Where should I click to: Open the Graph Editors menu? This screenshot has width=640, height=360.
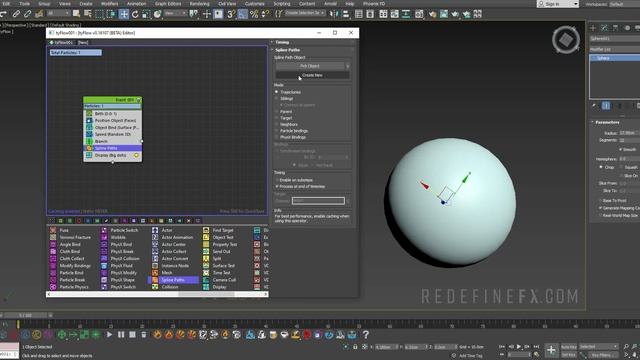[x=168, y=4]
